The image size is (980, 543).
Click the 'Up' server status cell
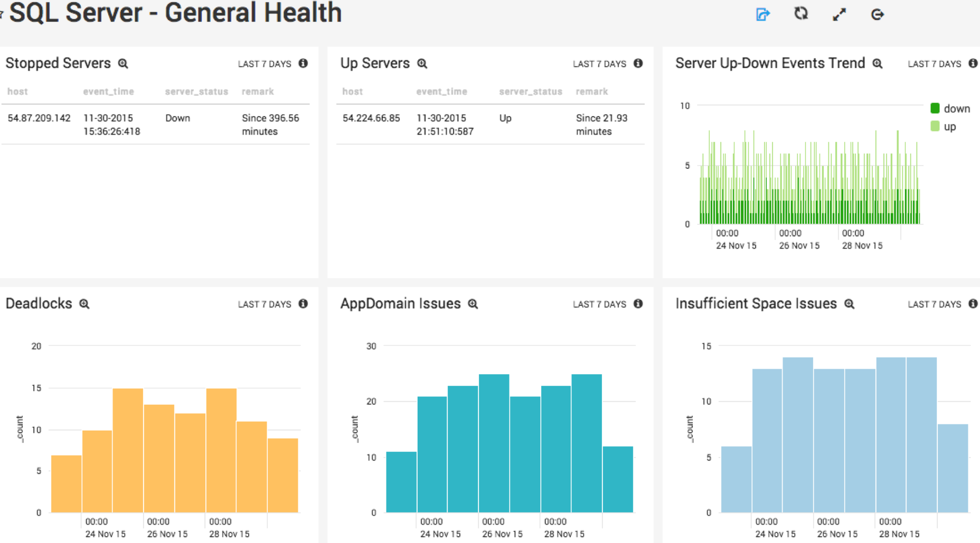coord(505,118)
